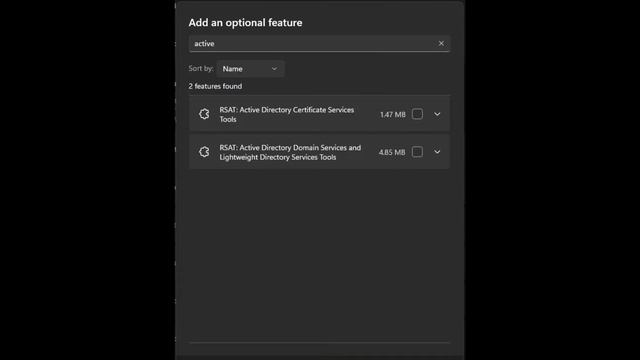Image resolution: width=640 pixels, height=360 pixels.
Task: Click the "Sort by:" label
Action: click(201, 68)
